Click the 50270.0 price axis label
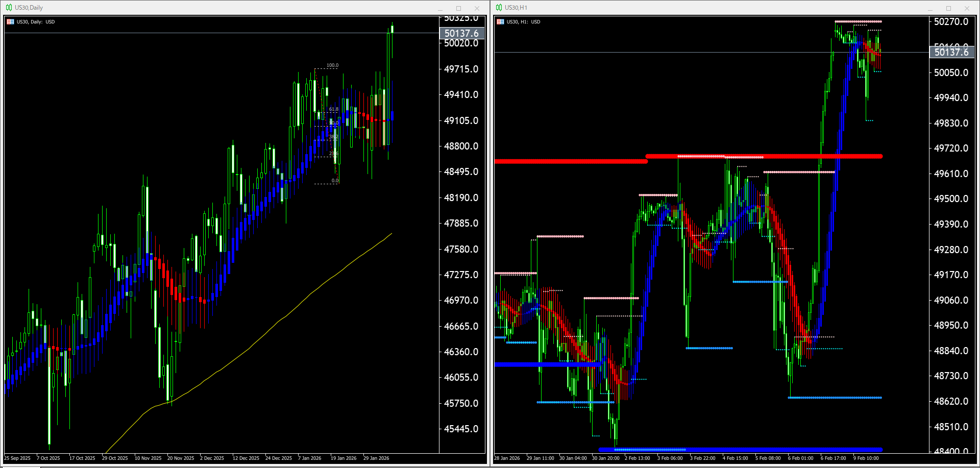The height and width of the screenshot is (468, 980). 951,21
